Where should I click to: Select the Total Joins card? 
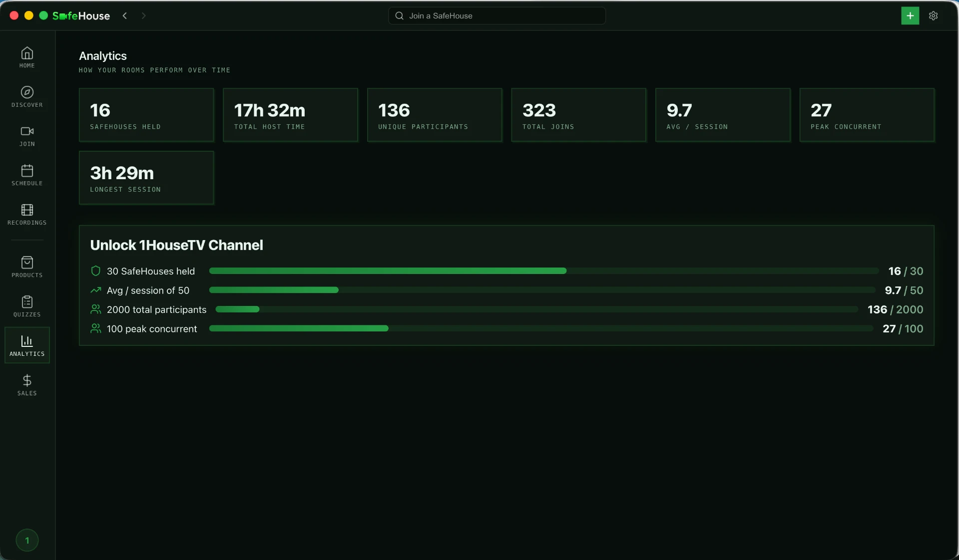(x=578, y=115)
